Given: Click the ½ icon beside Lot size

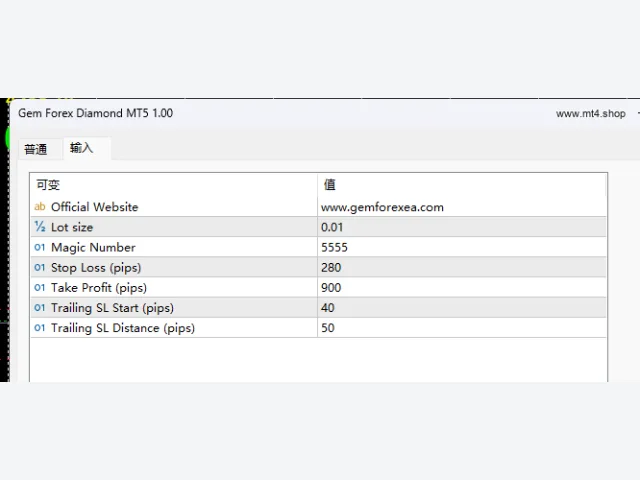Looking at the screenshot, I should pyautogui.click(x=40, y=227).
